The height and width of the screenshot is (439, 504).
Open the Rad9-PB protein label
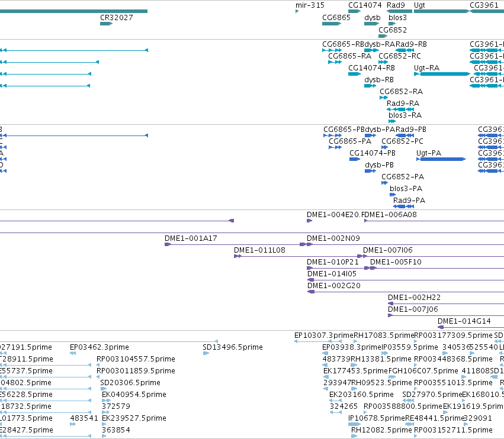[x=411, y=130]
